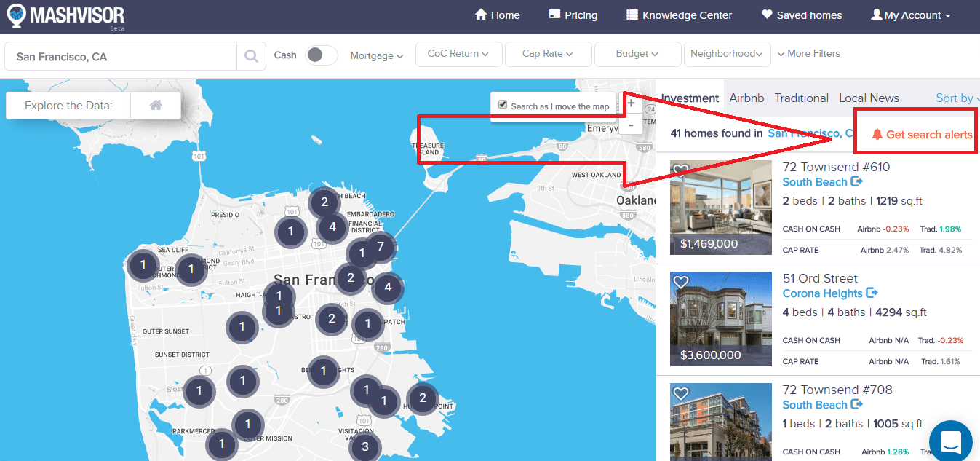This screenshot has width=980, height=461.
Task: Click the Mashvisor logo
Action: pos(66,15)
